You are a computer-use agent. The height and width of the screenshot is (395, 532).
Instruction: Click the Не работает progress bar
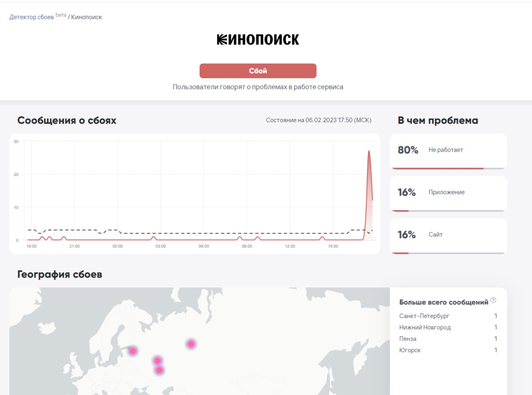(x=448, y=168)
